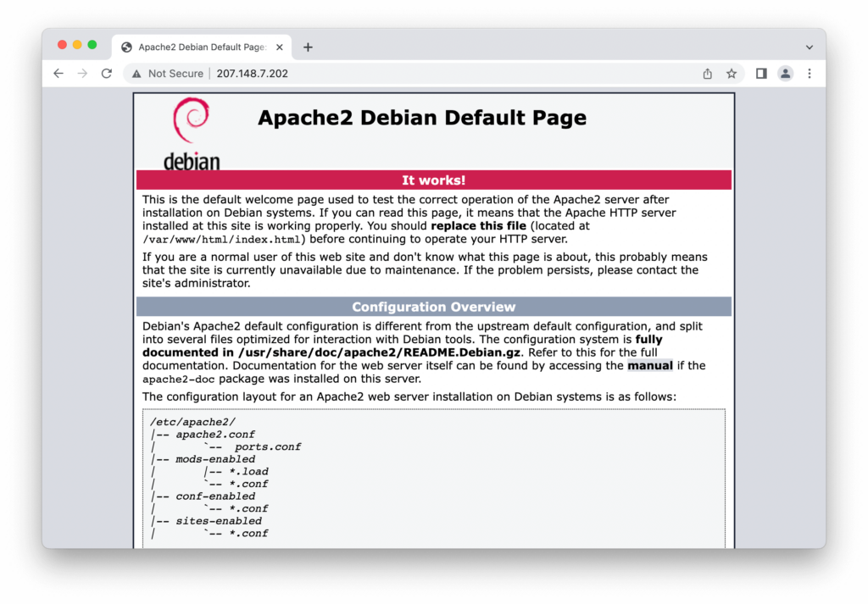
Task: Open a new tab with plus button
Action: pos(308,47)
